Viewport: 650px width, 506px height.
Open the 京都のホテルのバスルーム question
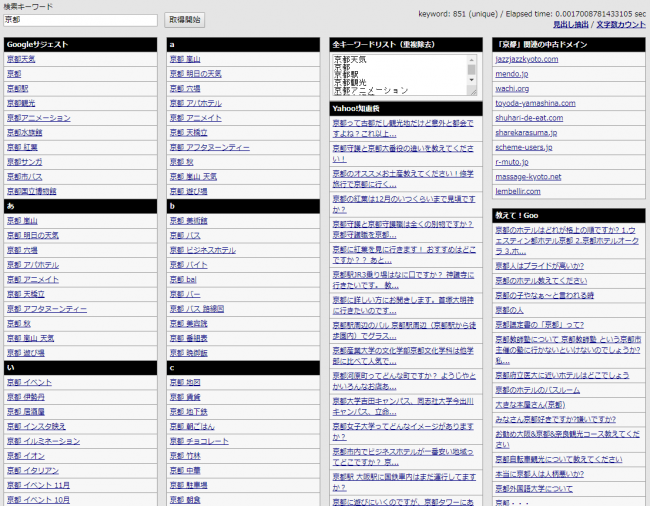(537, 390)
